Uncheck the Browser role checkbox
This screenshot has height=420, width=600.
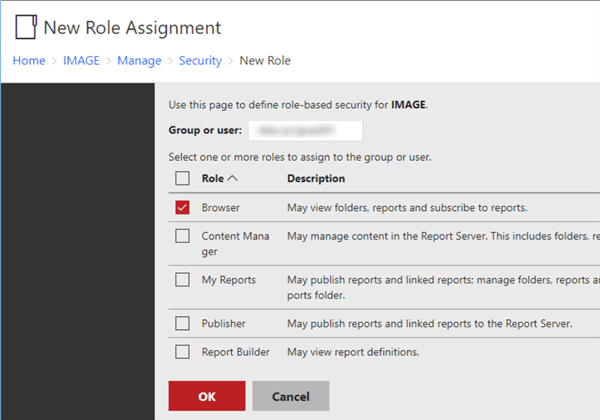click(x=182, y=208)
